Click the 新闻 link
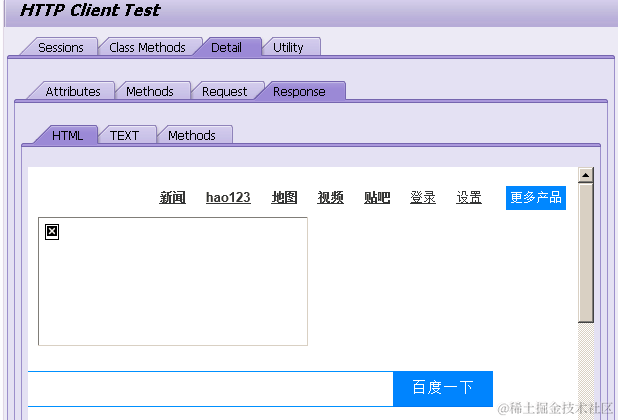The image size is (618, 420). pyautogui.click(x=173, y=197)
